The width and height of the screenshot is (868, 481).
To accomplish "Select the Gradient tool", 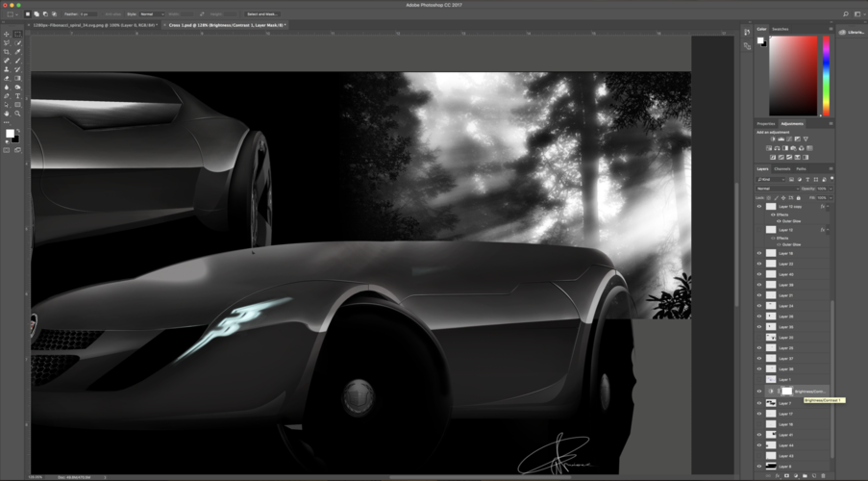I will (17, 78).
